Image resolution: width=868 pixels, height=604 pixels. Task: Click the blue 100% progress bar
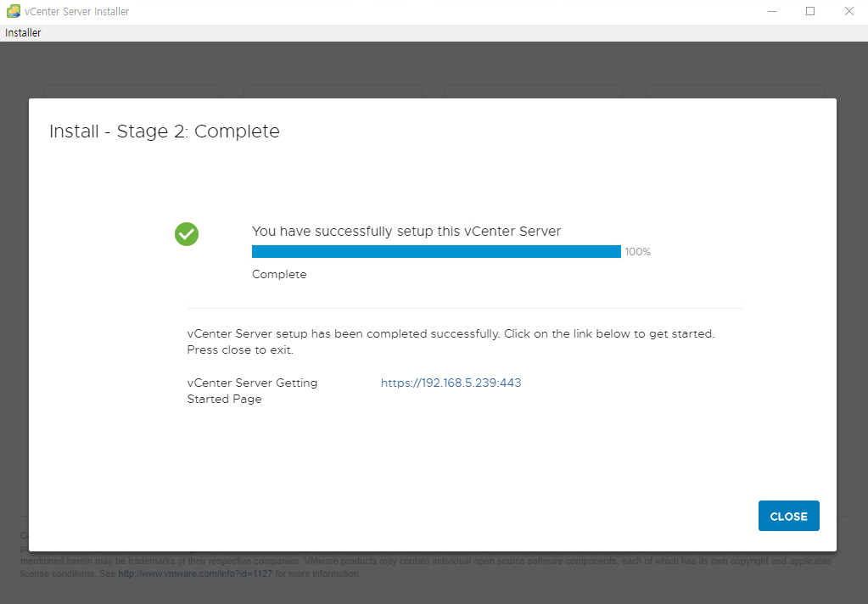pos(436,251)
